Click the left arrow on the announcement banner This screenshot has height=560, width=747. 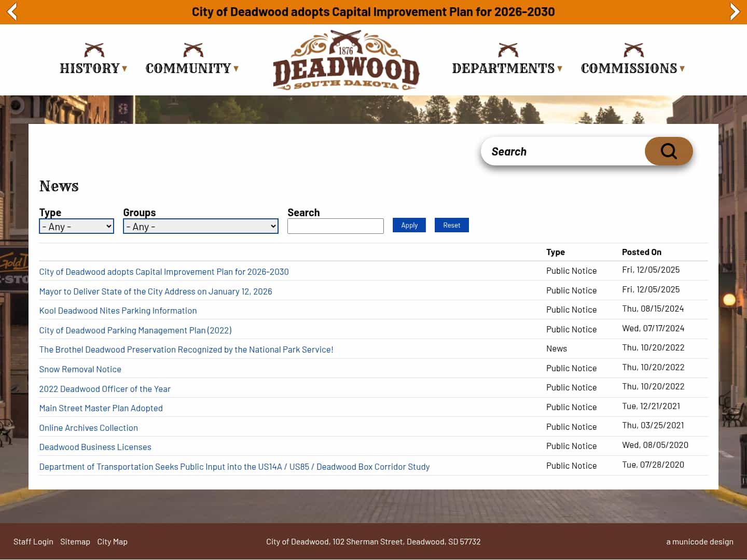click(11, 11)
